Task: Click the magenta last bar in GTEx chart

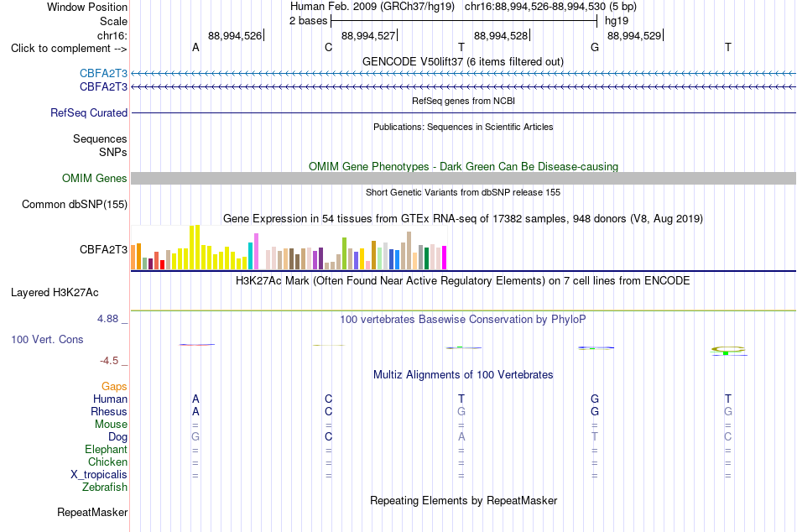Action: point(445,258)
